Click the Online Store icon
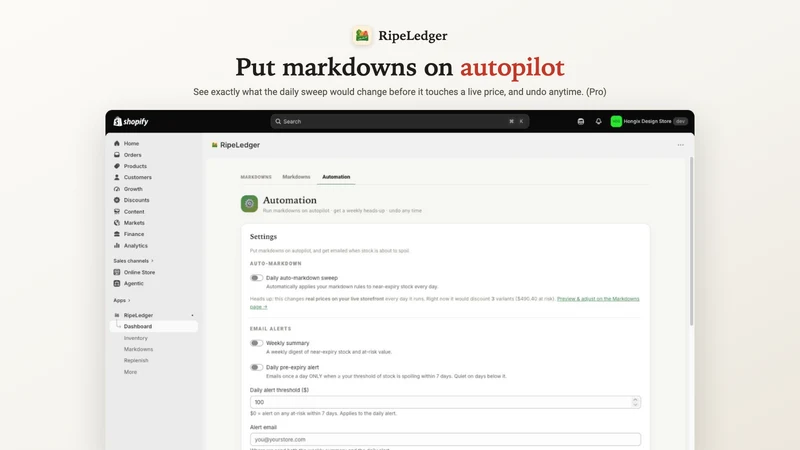Viewport: 800px width, 450px height. 117,272
